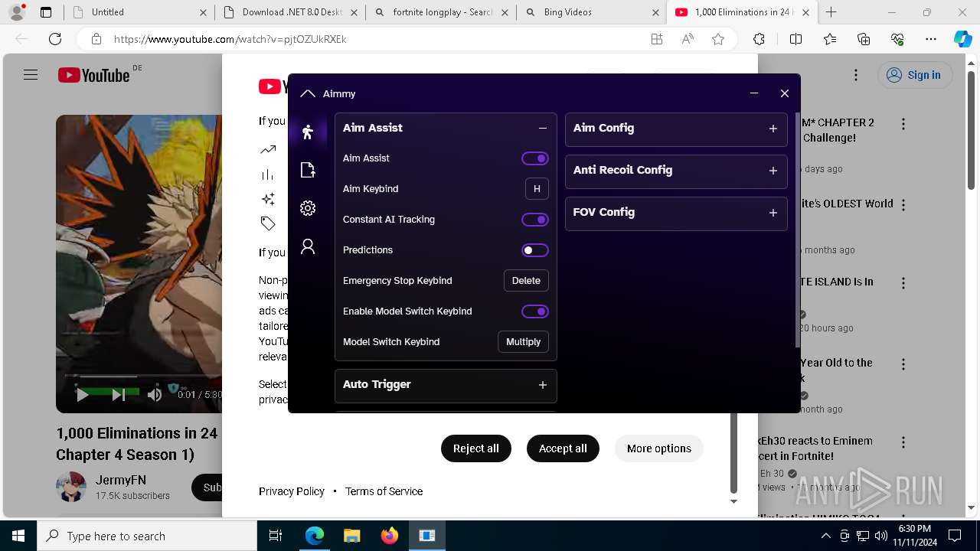Enable the Predictions switch
Image resolution: width=980 pixels, height=551 pixels.
pyautogui.click(x=535, y=250)
